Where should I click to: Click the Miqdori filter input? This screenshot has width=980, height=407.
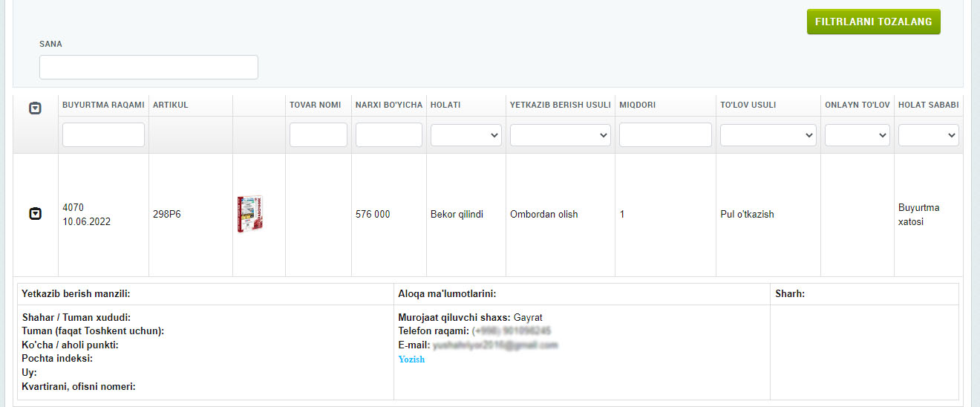[665, 135]
